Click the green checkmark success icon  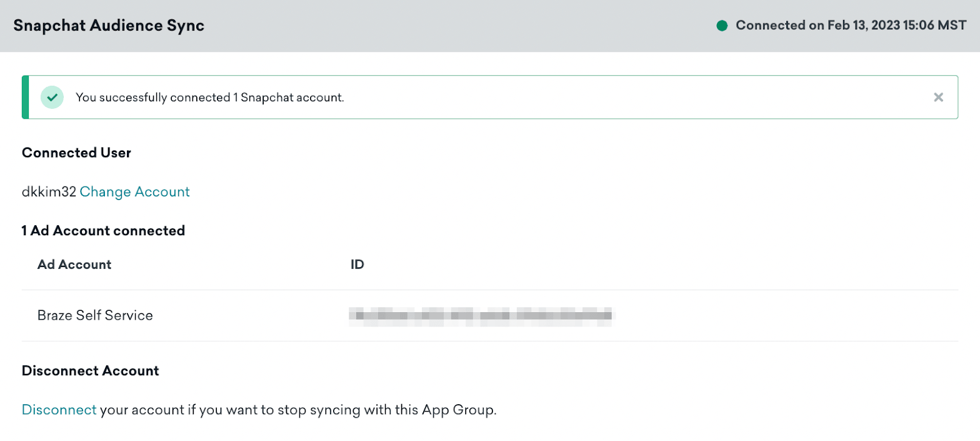[x=52, y=98]
